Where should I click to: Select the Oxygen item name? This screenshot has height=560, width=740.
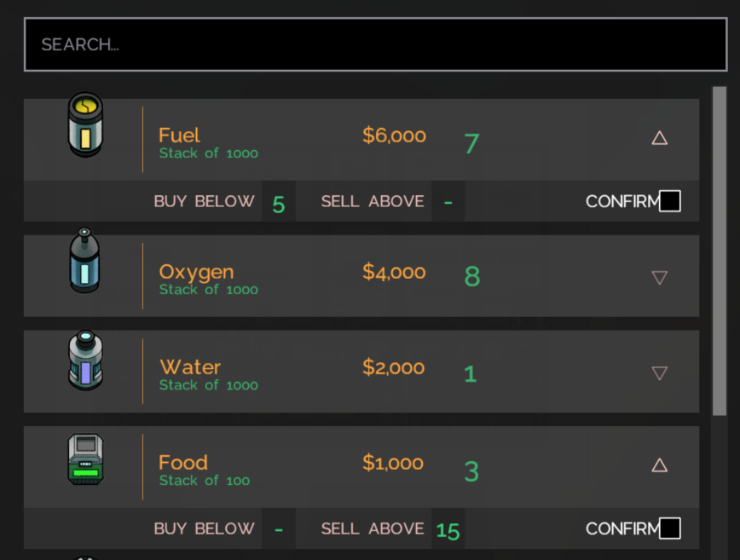[x=196, y=272]
